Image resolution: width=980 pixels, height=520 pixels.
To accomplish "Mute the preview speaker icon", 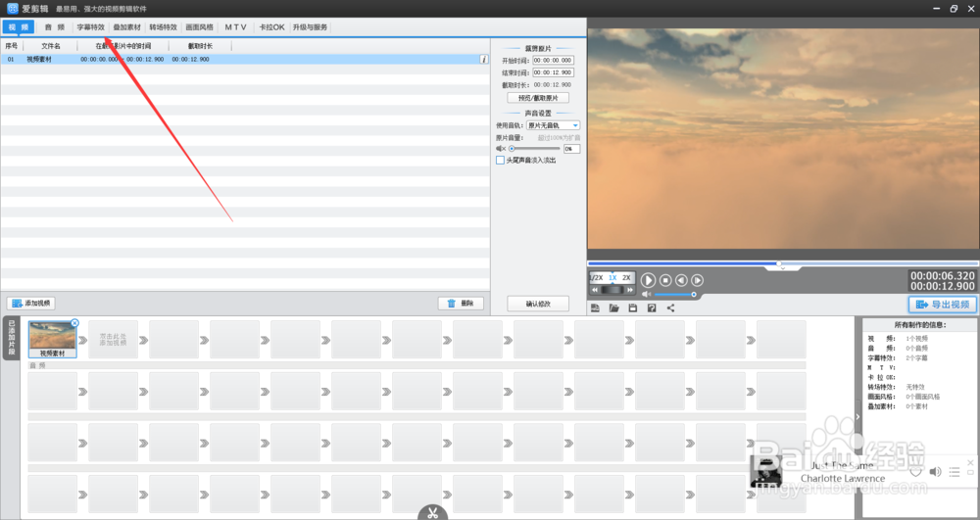I will (x=646, y=294).
